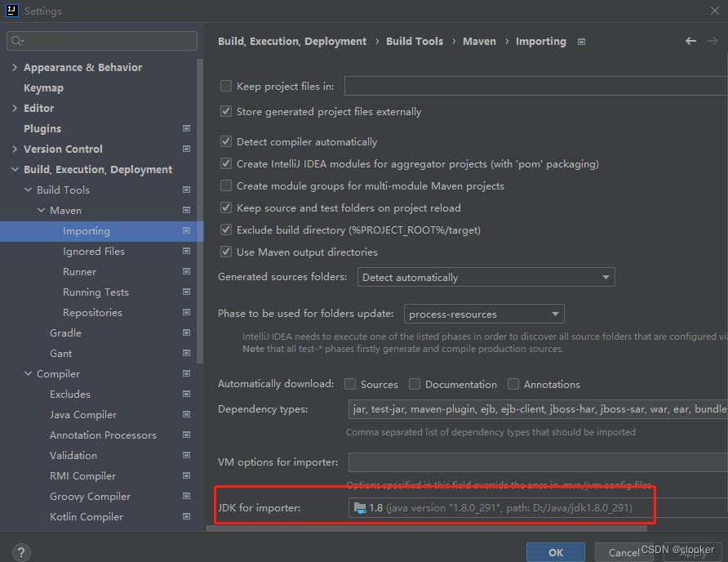Collapse the Maven node
Screen dimensions: 728x562
42,211
